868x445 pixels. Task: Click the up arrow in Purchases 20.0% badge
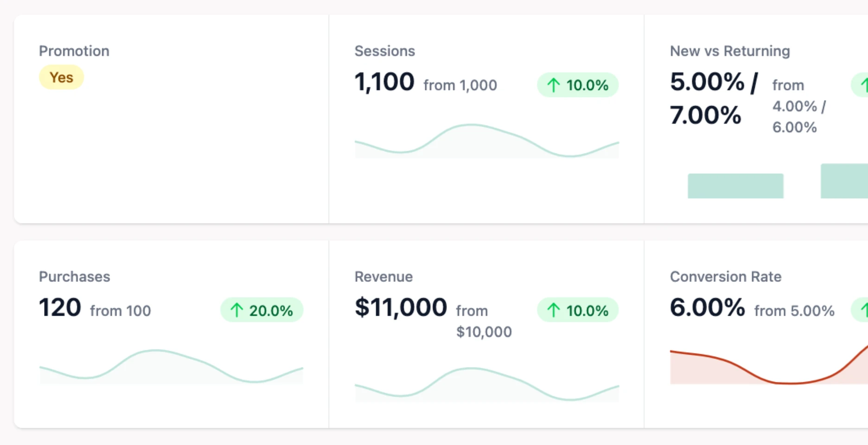[237, 310]
